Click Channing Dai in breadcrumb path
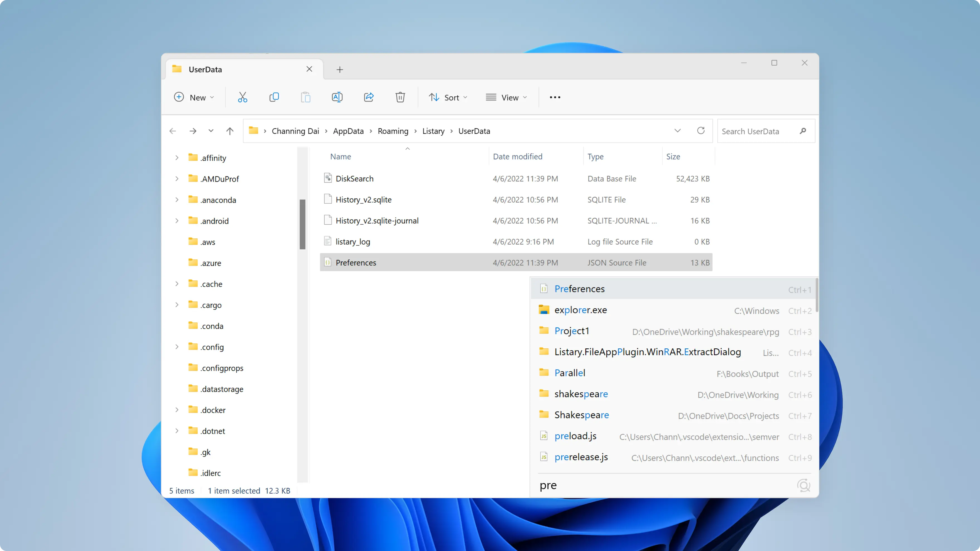The image size is (980, 551). pos(295,131)
